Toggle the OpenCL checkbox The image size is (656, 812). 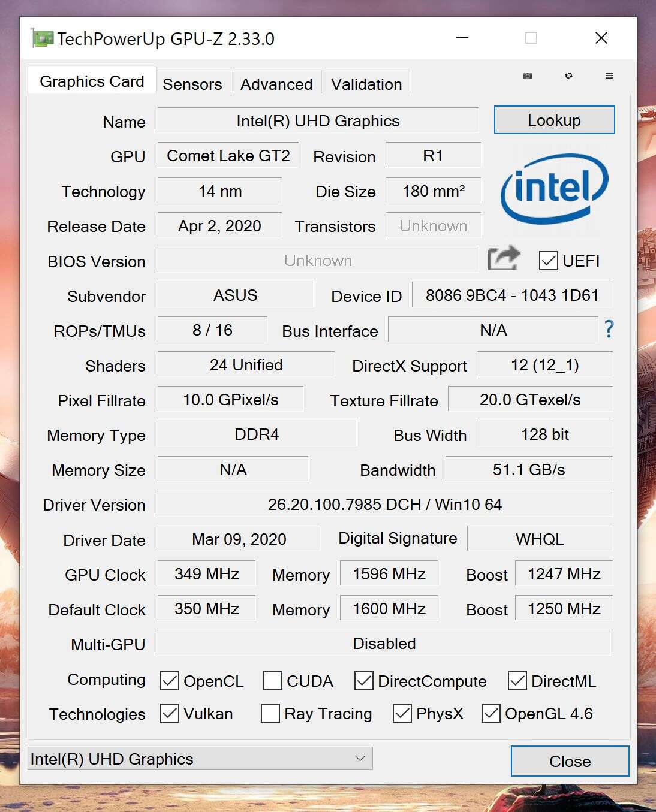[170, 681]
